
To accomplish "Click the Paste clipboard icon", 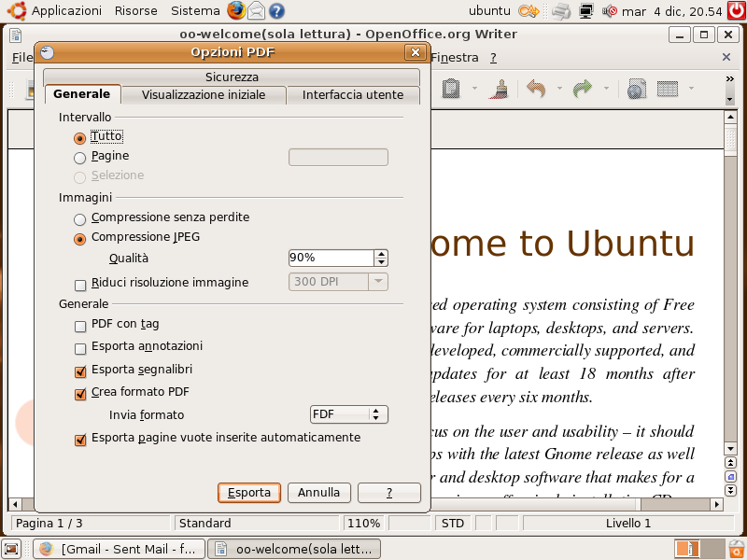I will click(452, 89).
